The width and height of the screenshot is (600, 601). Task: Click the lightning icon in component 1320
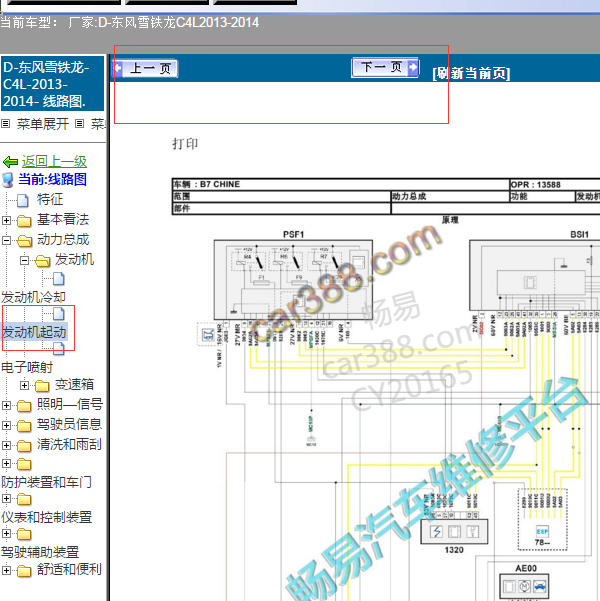436,532
